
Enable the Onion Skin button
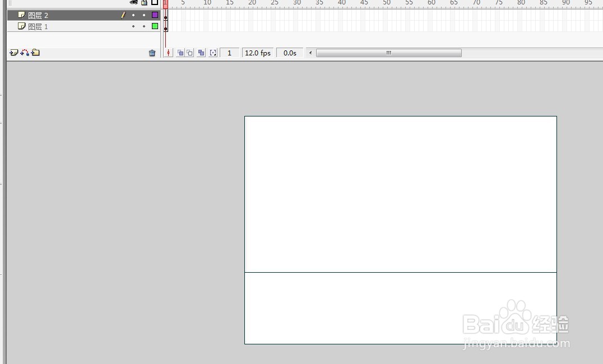[180, 53]
